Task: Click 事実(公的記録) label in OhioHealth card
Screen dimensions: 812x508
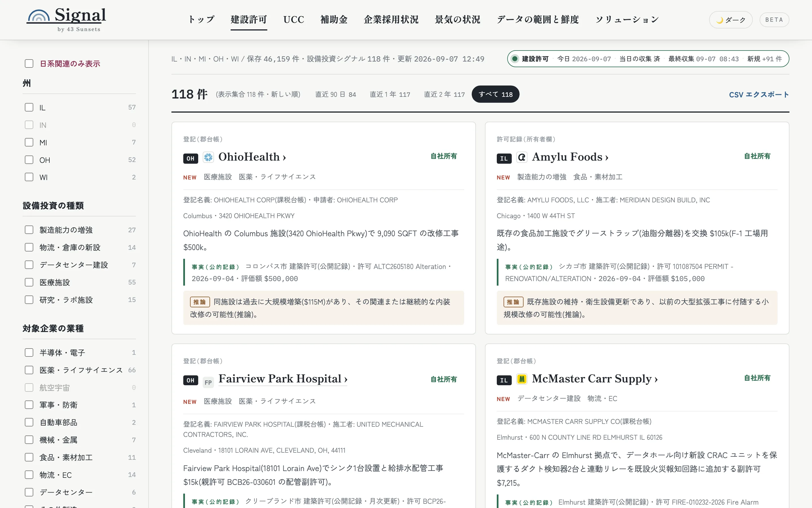Action: point(215,267)
